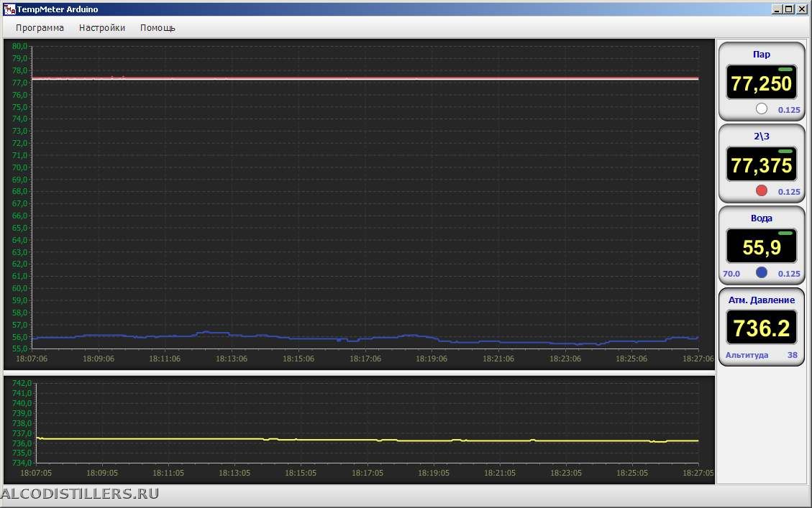Toggle the green indicator on 2\3 sensor

click(785, 152)
